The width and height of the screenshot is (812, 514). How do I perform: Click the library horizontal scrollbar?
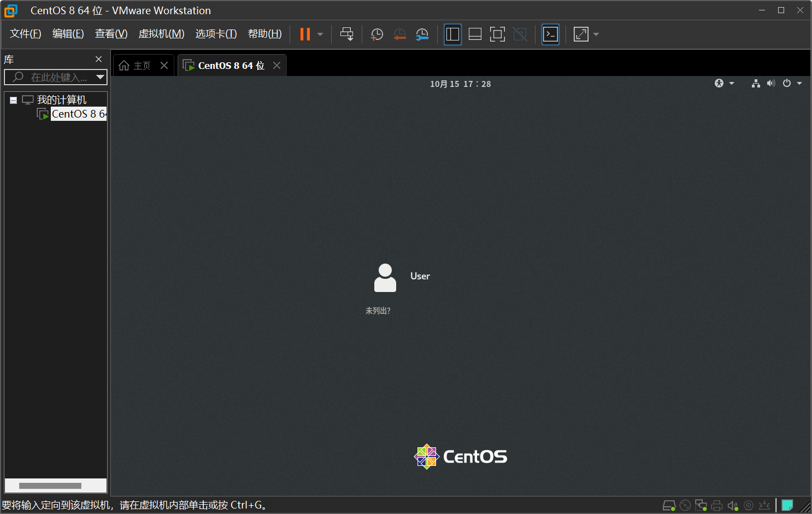(x=50, y=486)
